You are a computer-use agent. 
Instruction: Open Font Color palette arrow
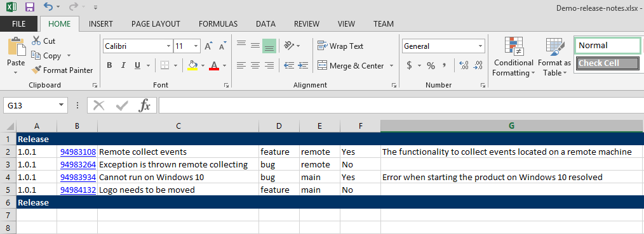click(224, 65)
